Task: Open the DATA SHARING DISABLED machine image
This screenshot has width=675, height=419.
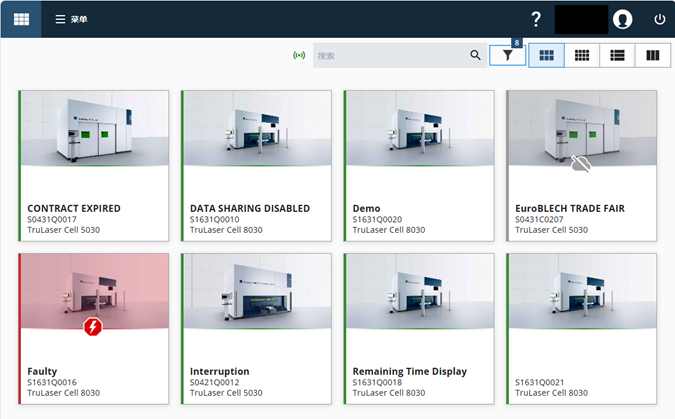Action: (x=257, y=128)
